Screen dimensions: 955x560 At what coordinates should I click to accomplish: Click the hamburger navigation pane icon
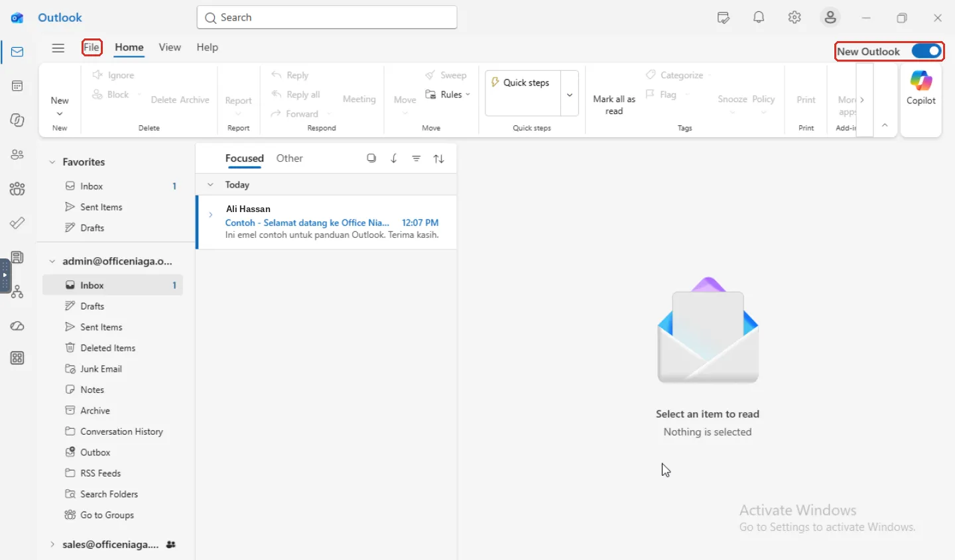[x=58, y=48]
